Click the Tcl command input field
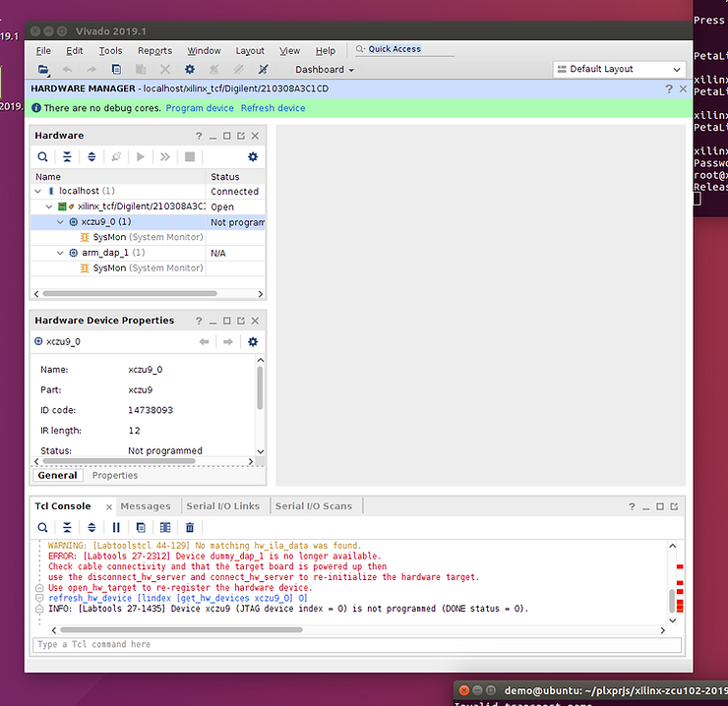The height and width of the screenshot is (706, 728). click(356, 645)
